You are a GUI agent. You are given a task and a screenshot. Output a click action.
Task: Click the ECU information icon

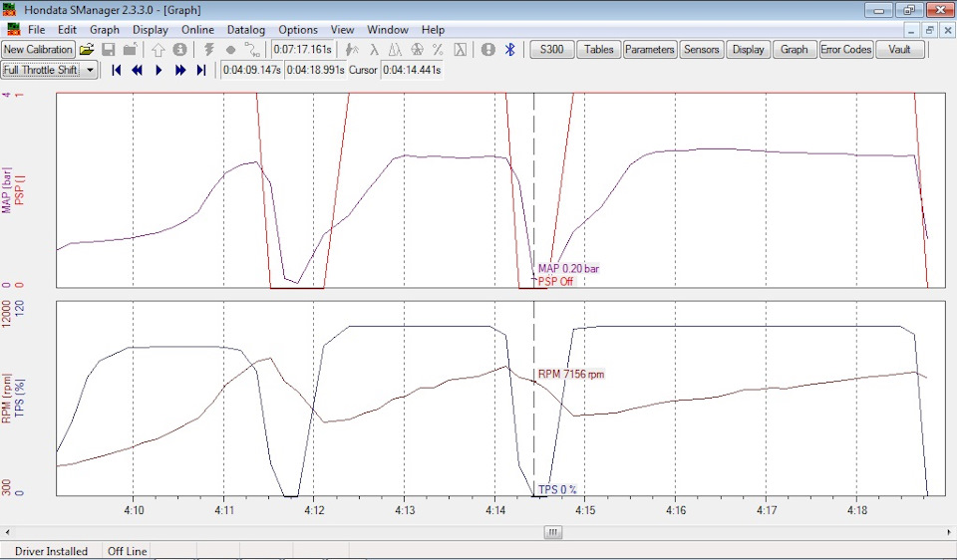pyautogui.click(x=179, y=50)
